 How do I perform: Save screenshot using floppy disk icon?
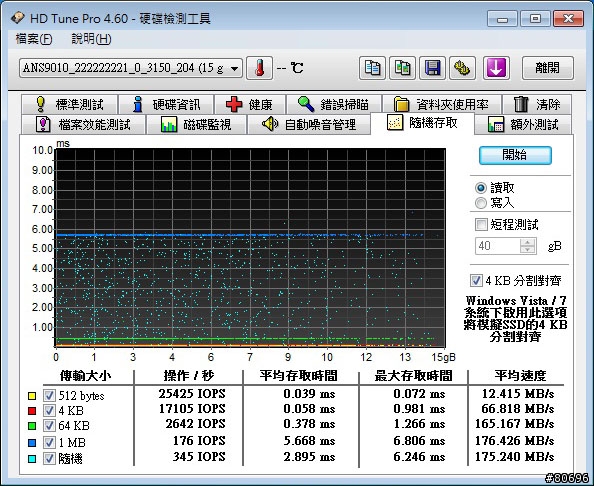[x=432, y=68]
